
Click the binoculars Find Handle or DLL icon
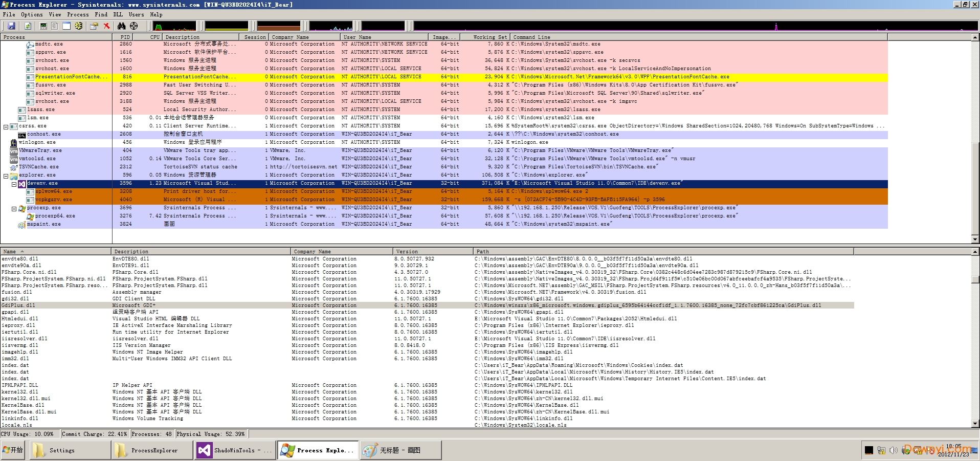[x=121, y=26]
